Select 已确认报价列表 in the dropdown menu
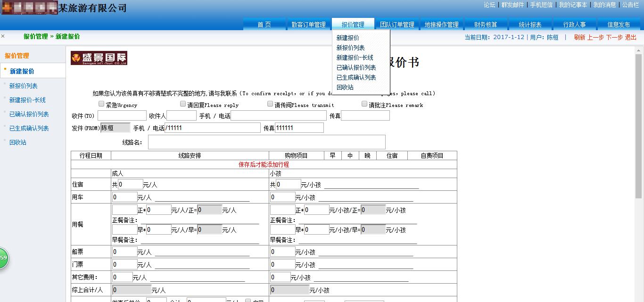This screenshot has width=644, height=302. (x=356, y=67)
